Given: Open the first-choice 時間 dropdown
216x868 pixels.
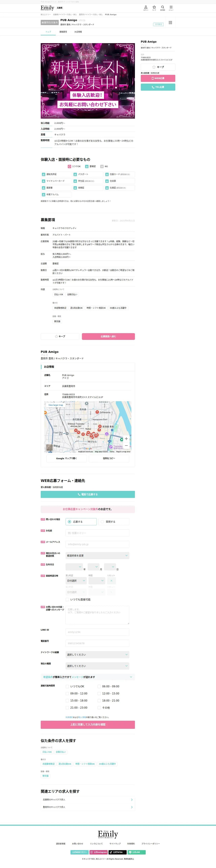Looking at the screenshot, I should click(x=97, y=581).
